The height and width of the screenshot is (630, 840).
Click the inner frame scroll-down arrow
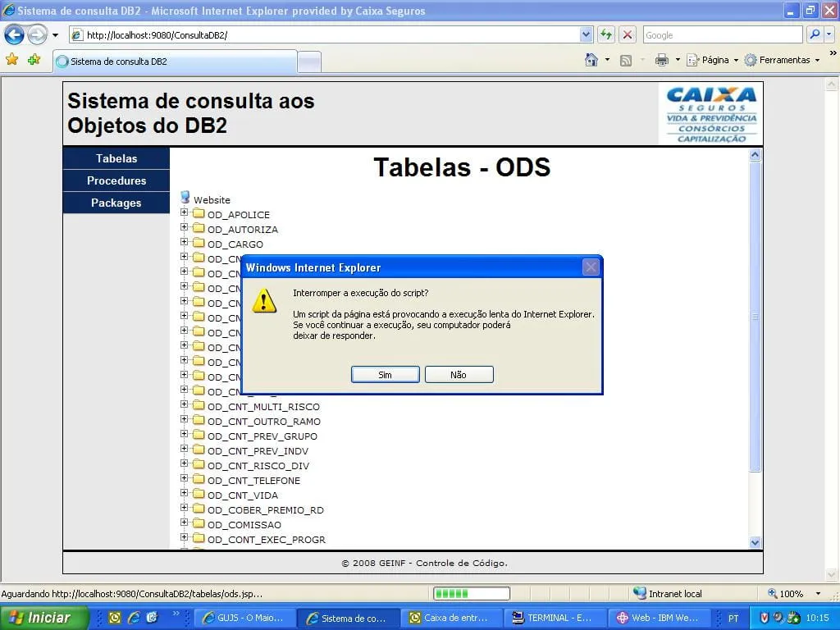click(755, 542)
